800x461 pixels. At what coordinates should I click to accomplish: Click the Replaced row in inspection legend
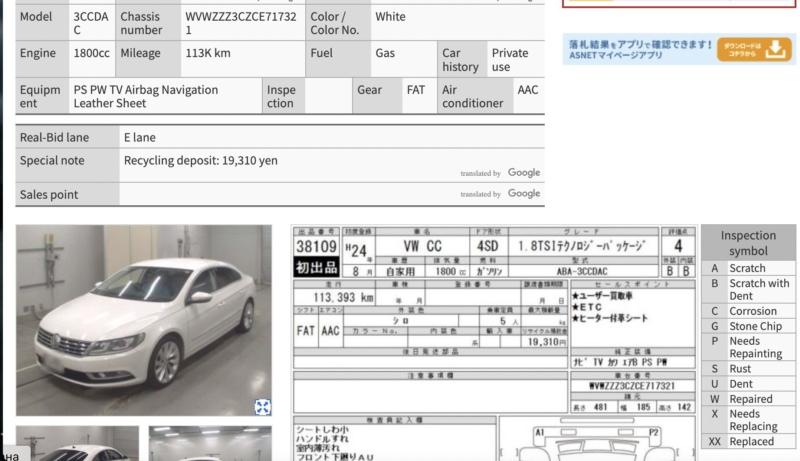point(748,441)
